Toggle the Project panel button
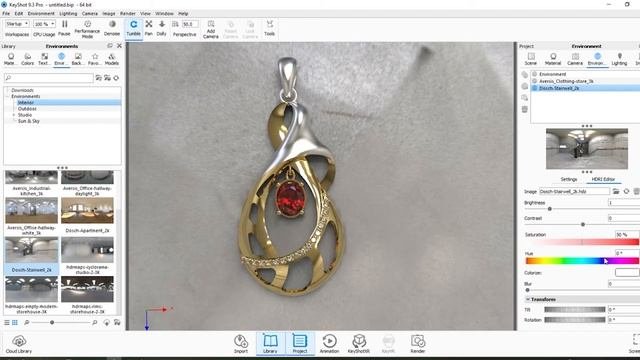640x360 pixels. tap(300, 344)
